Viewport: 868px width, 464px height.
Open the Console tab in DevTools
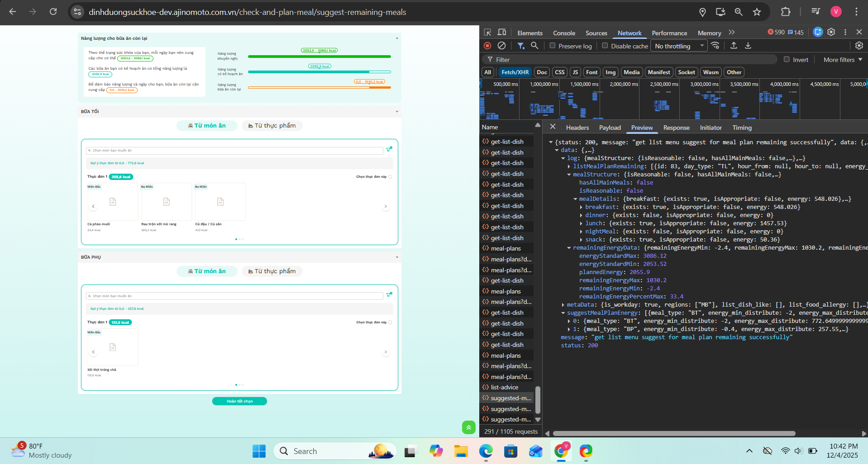pyautogui.click(x=564, y=33)
